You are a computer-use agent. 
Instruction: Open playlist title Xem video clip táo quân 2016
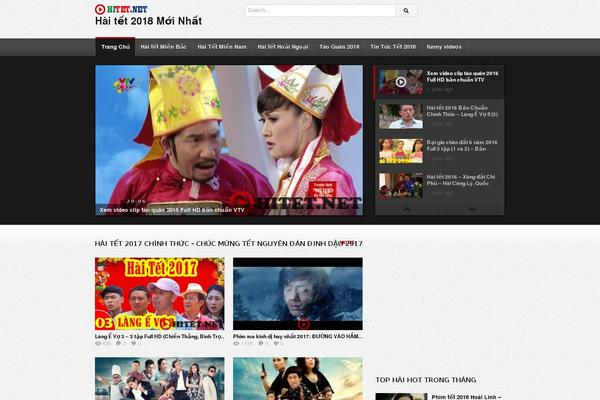(462, 77)
